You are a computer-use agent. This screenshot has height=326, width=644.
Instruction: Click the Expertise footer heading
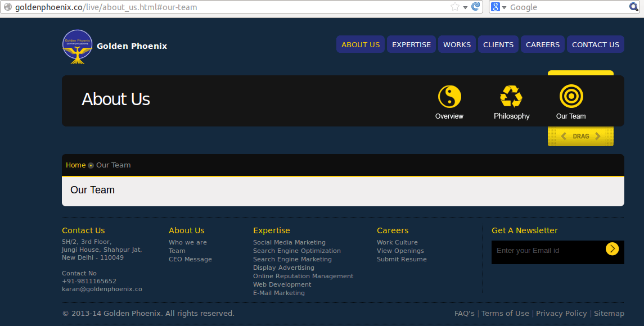point(272,230)
